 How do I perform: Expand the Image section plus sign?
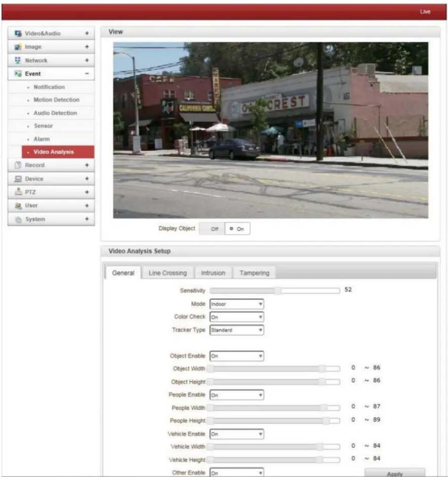coord(87,47)
